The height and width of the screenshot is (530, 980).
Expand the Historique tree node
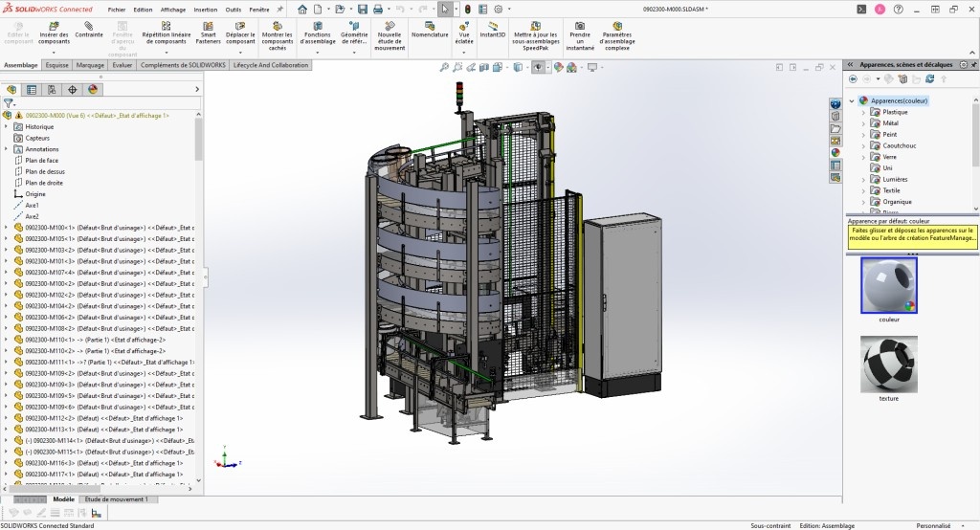[x=7, y=126]
